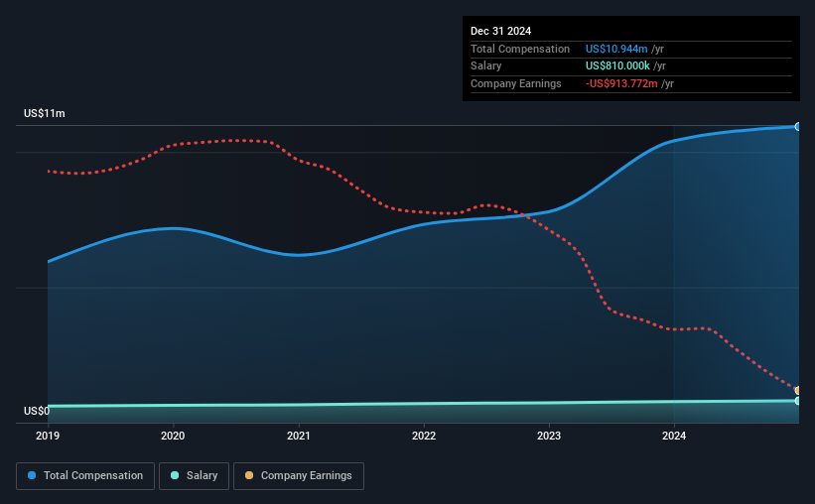This screenshot has width=815, height=504.
Task: Click the -US$913.772m company earnings value
Action: [621, 83]
